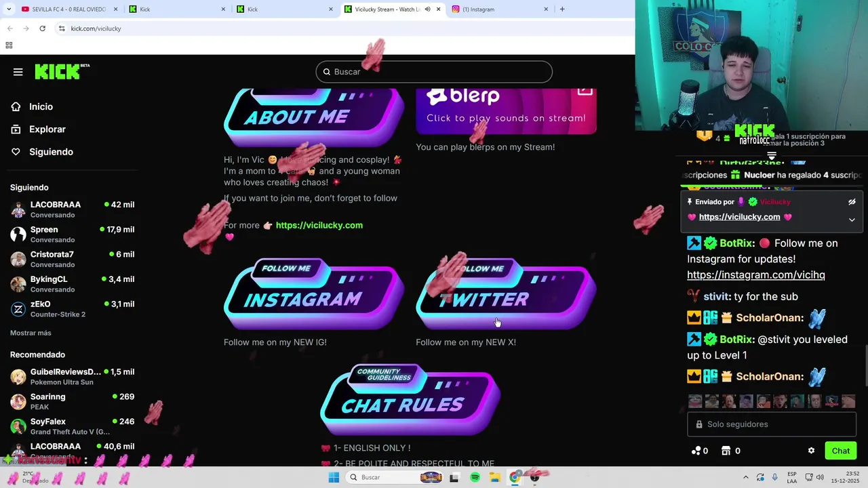This screenshot has width=868, height=488.
Task: Open chat settings gear icon
Action: [x=811, y=451]
